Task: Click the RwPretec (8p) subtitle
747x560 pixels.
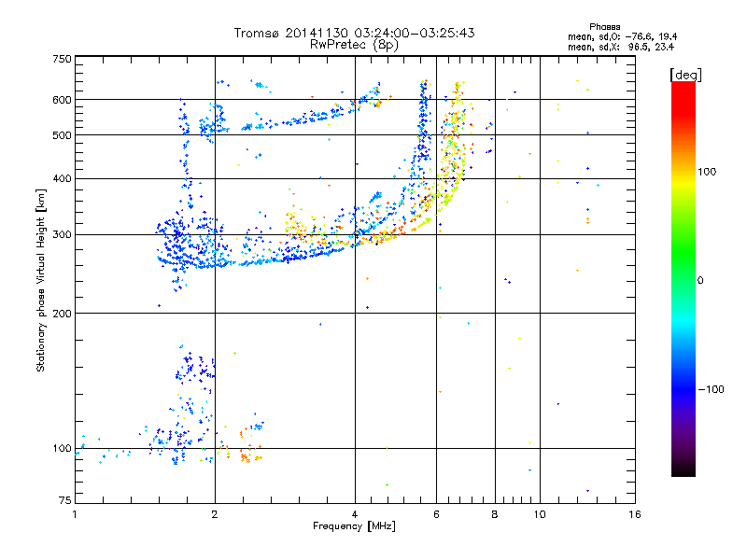Action: tap(354, 45)
